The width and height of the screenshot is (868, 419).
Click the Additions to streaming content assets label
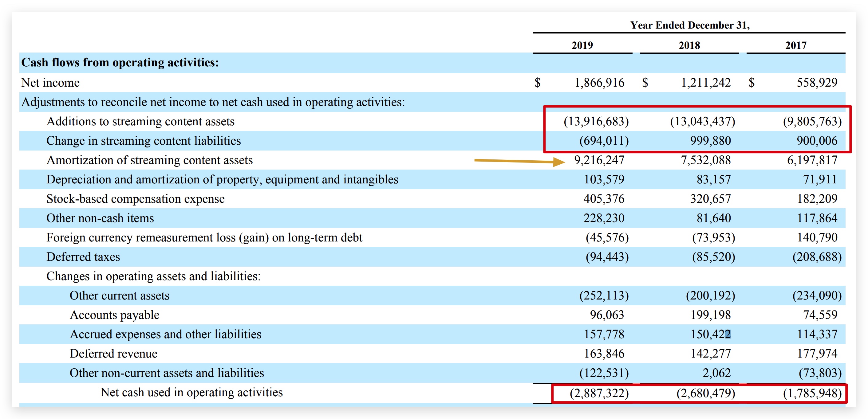(140, 121)
